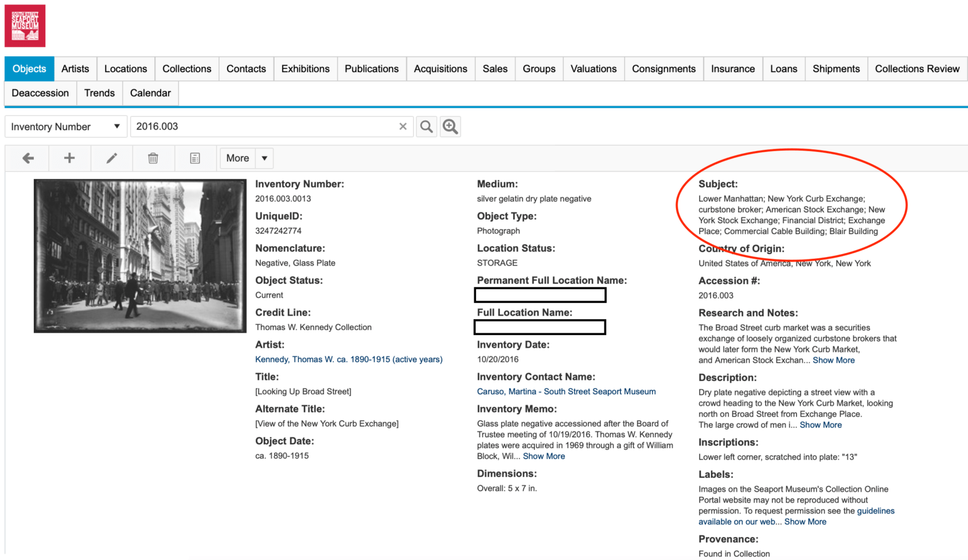Expand Research and Notes via Show More
Screen dimensions: 968x560
tap(833, 360)
